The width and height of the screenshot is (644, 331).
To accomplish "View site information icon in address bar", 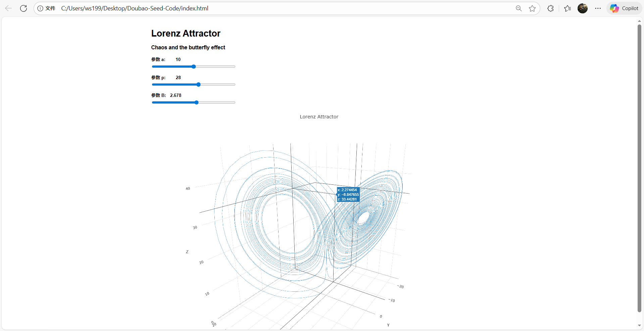I will click(40, 8).
